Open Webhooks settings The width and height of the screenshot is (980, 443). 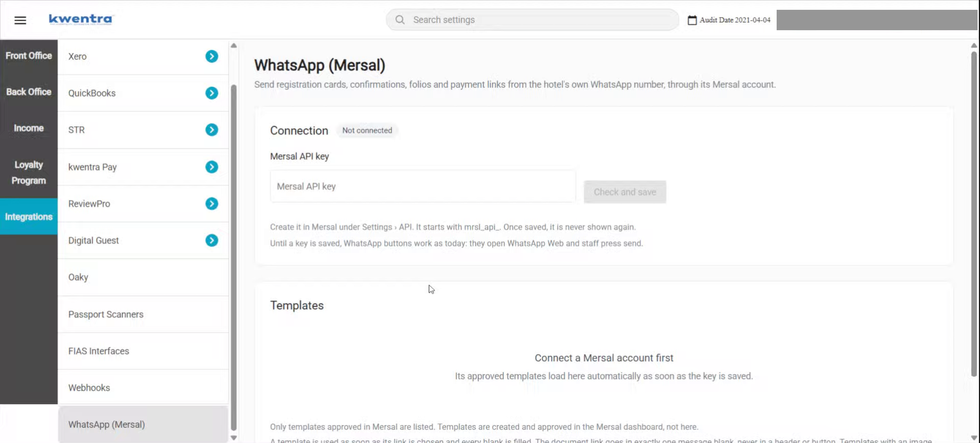tap(143, 388)
